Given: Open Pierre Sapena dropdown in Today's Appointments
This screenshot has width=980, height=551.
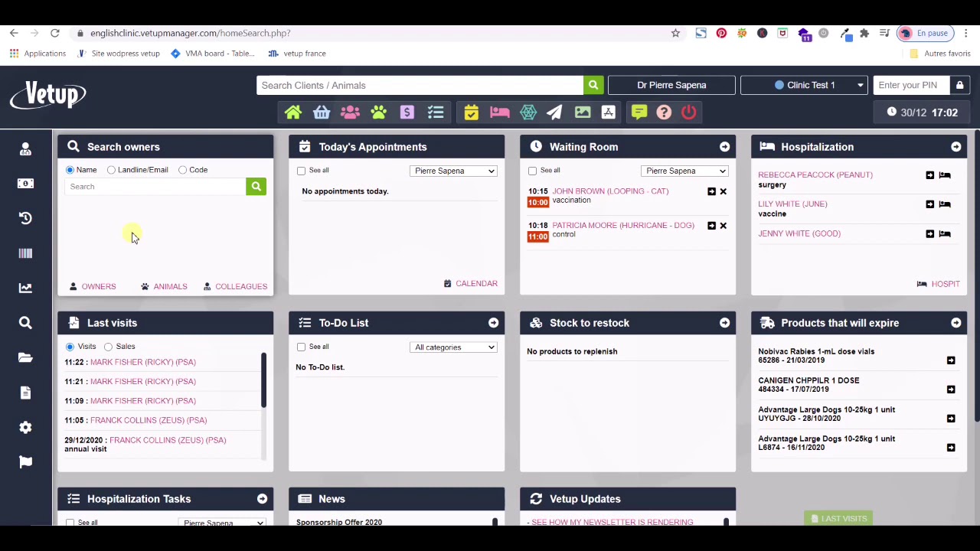Looking at the screenshot, I should pos(454,171).
